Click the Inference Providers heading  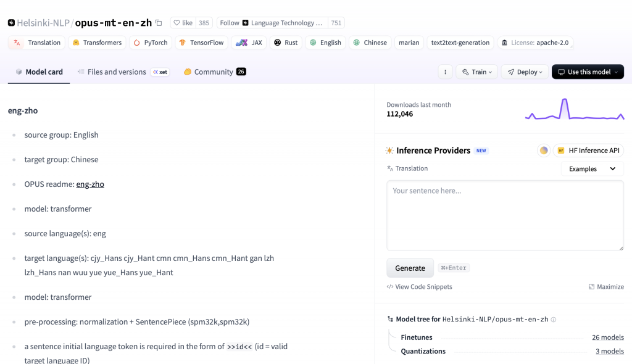(433, 151)
